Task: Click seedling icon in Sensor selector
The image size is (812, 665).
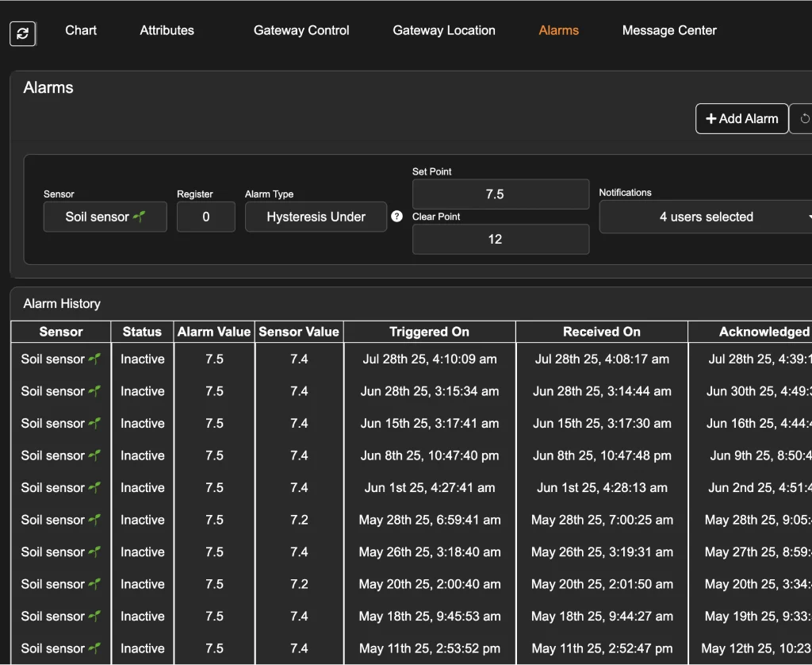Action: [140, 217]
